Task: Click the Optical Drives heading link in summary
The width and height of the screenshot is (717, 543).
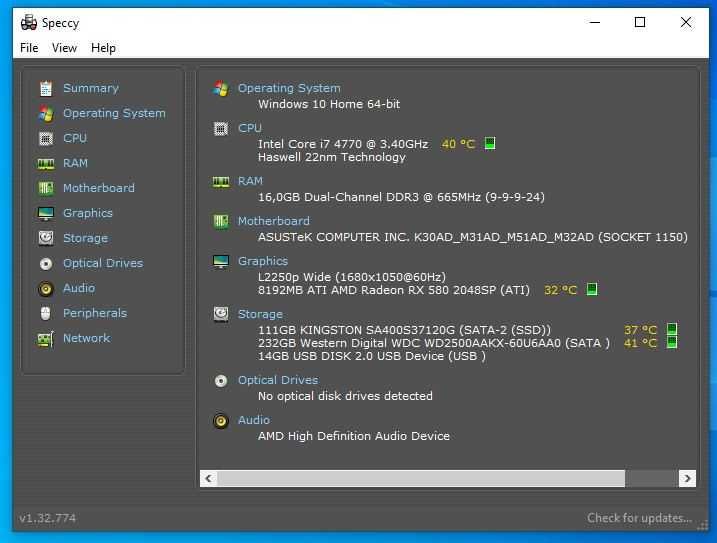Action: click(x=278, y=380)
